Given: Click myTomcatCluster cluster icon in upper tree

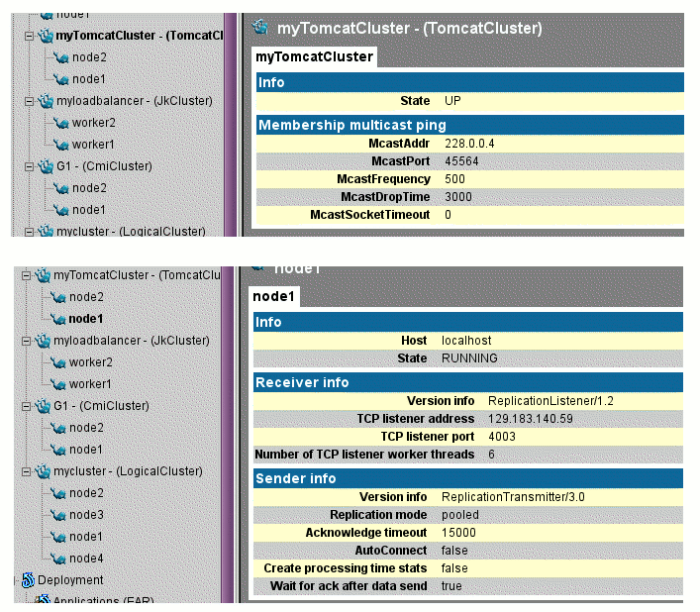Looking at the screenshot, I should 46,36.
